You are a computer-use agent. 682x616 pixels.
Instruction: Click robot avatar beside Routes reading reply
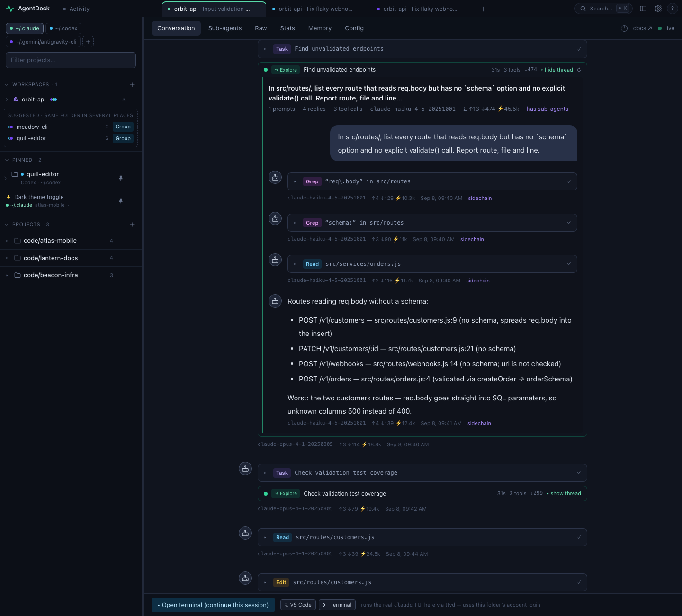tap(275, 301)
